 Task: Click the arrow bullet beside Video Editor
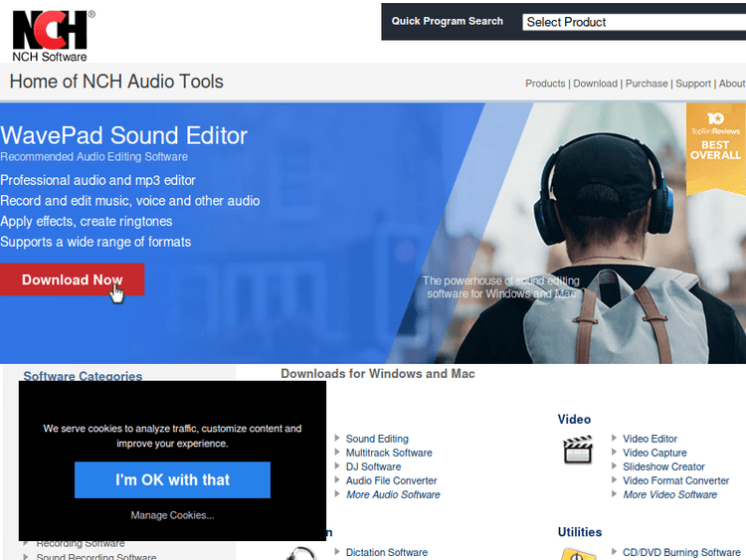click(614, 439)
